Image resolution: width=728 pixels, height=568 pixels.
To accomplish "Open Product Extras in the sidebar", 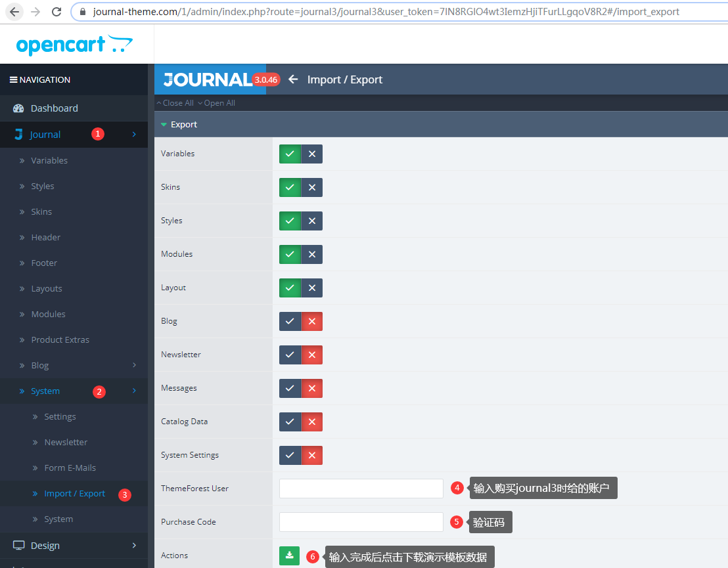I will [60, 339].
